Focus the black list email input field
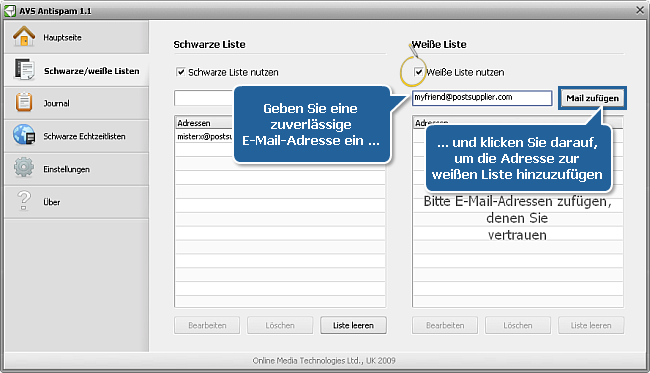 pos(204,98)
